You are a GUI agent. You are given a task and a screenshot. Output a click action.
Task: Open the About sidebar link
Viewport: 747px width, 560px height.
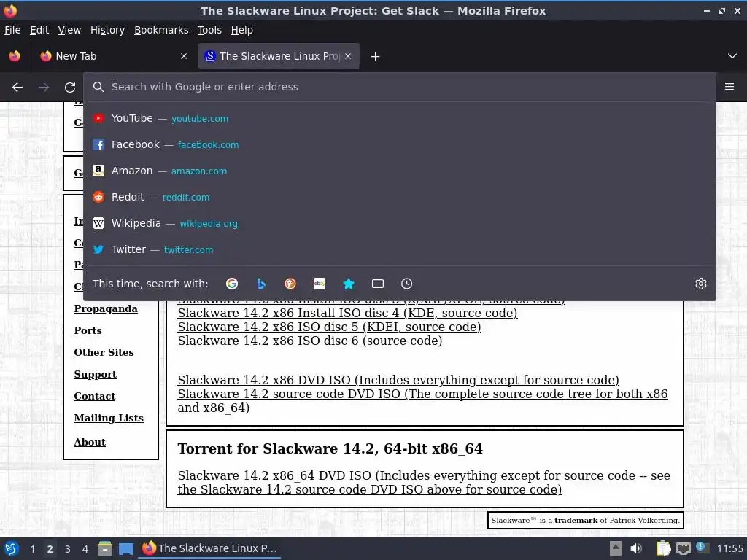pyautogui.click(x=90, y=443)
